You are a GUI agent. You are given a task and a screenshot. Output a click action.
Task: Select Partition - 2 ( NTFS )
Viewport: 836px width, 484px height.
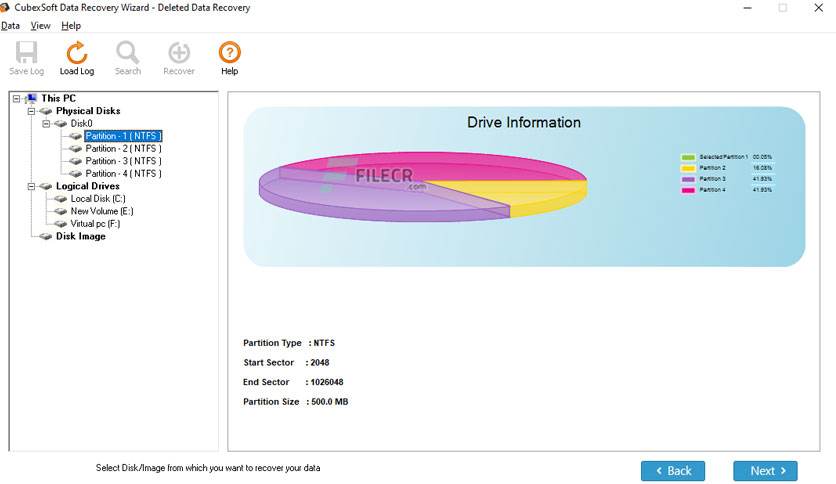(123, 149)
